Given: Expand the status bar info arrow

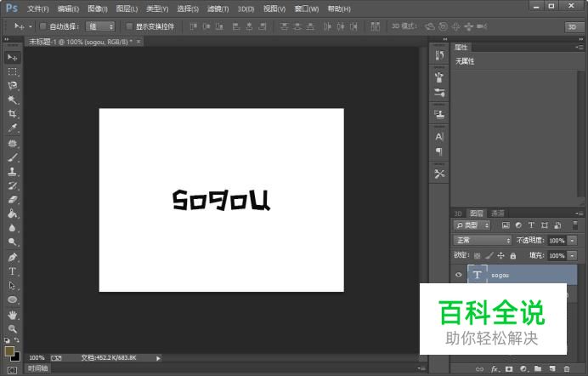Looking at the screenshot, I should pyautogui.click(x=158, y=358).
